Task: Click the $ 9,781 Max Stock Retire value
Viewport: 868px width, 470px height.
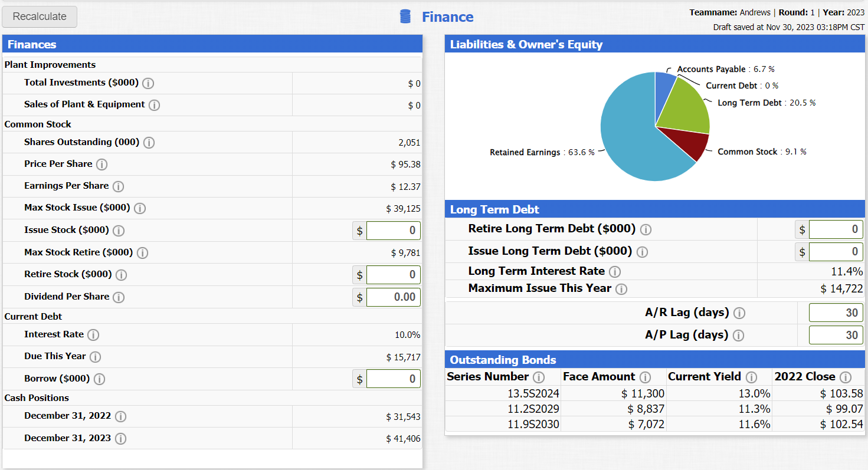Action: tap(406, 253)
